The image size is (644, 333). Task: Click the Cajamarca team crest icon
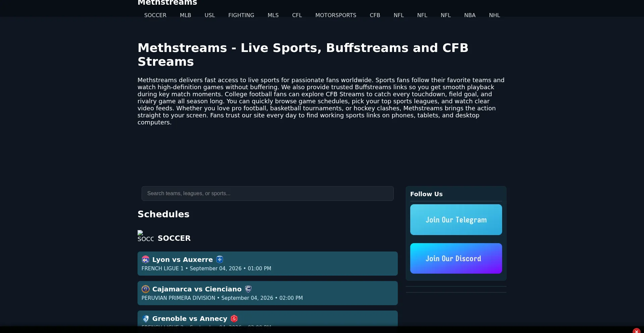click(146, 289)
